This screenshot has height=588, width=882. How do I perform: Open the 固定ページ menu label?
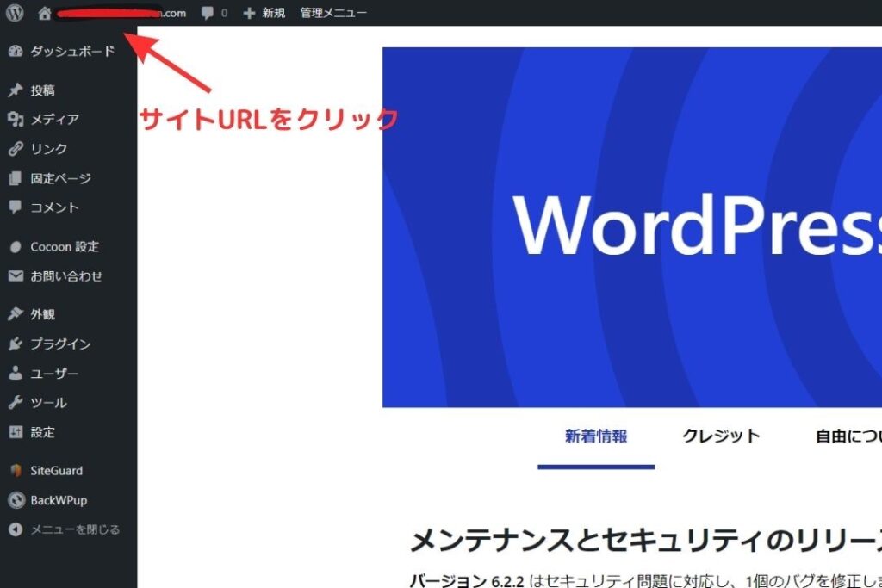[61, 178]
